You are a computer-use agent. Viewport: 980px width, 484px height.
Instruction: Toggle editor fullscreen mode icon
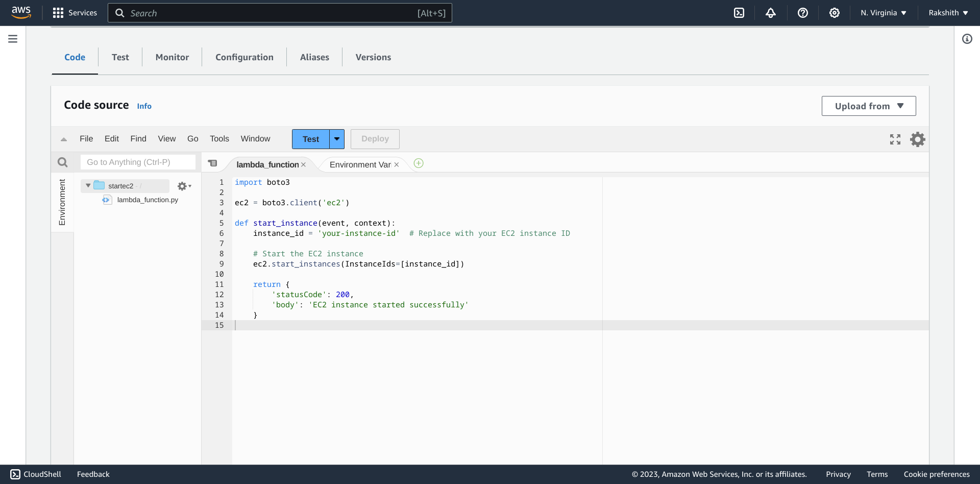tap(895, 139)
